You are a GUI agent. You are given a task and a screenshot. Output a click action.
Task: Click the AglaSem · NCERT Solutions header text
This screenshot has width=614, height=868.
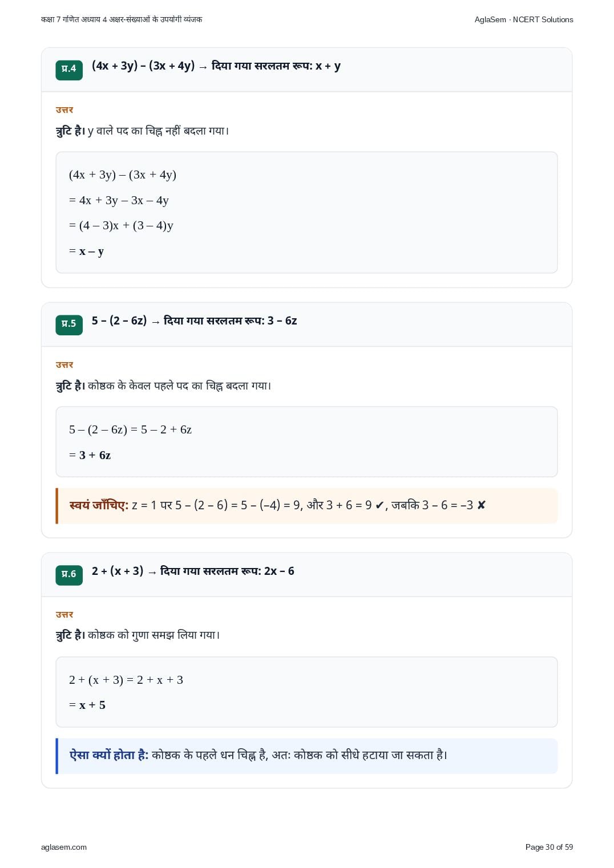point(524,19)
